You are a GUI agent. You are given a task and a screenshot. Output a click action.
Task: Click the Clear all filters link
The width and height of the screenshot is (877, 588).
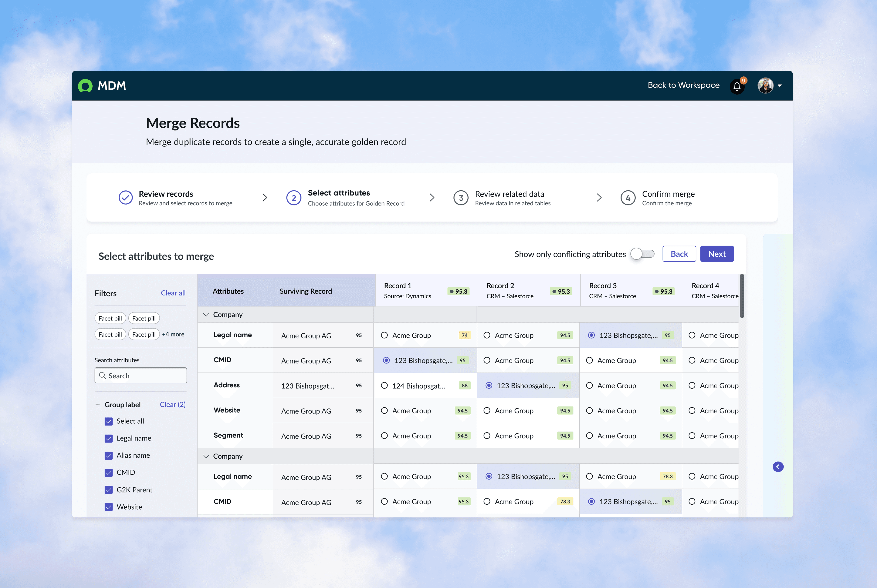(x=173, y=293)
